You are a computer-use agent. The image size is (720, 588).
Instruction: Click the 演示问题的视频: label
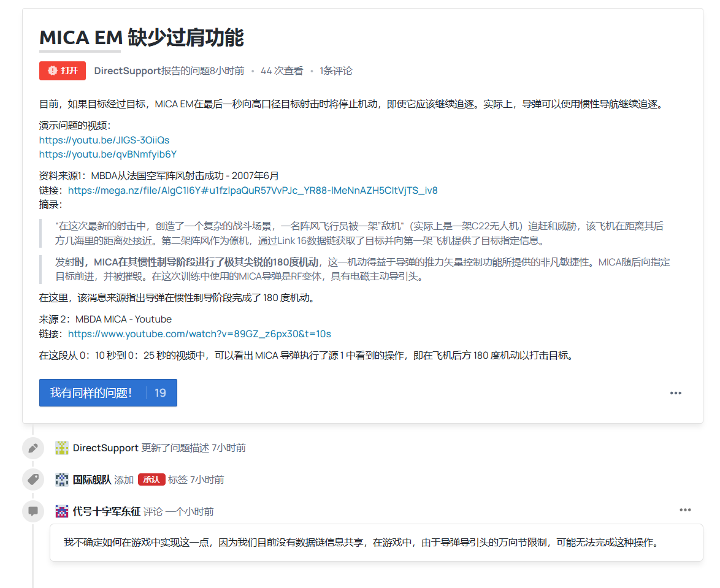(75, 125)
